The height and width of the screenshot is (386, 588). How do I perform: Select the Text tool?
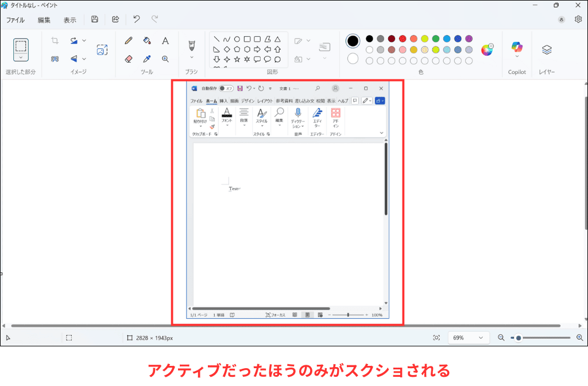pos(165,41)
